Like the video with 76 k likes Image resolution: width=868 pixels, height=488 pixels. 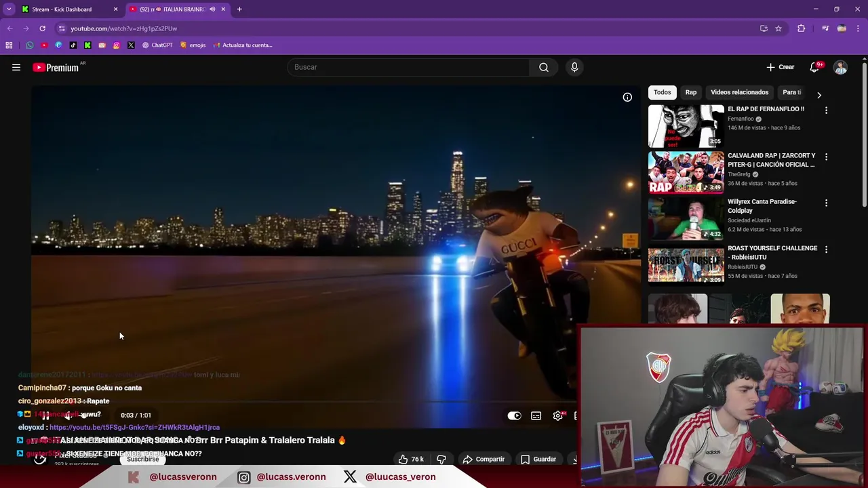pyautogui.click(x=411, y=459)
